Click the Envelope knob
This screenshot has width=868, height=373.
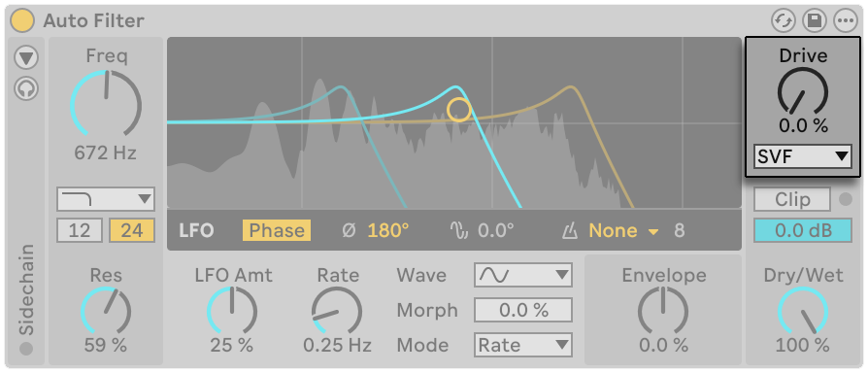click(663, 312)
